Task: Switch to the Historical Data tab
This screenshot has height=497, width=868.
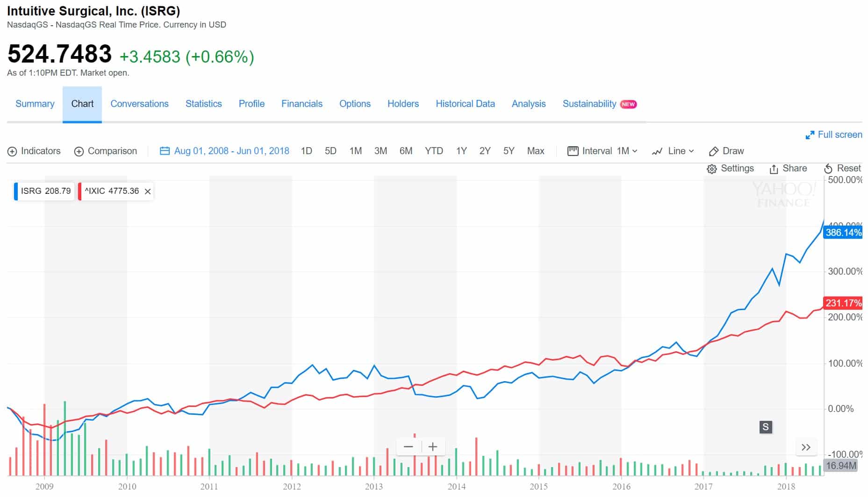Action: pyautogui.click(x=465, y=104)
